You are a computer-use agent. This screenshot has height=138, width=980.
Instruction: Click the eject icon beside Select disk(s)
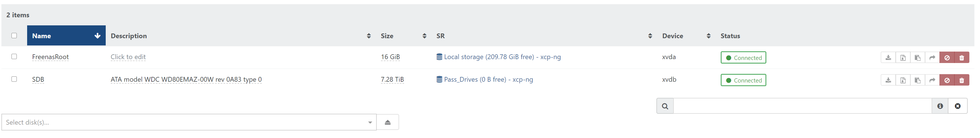388,122
